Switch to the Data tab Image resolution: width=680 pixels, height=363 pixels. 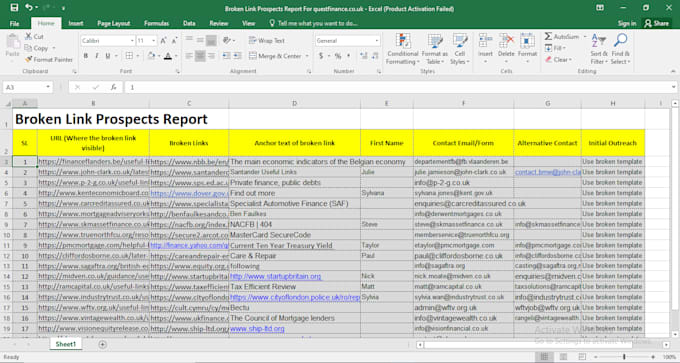tap(189, 23)
